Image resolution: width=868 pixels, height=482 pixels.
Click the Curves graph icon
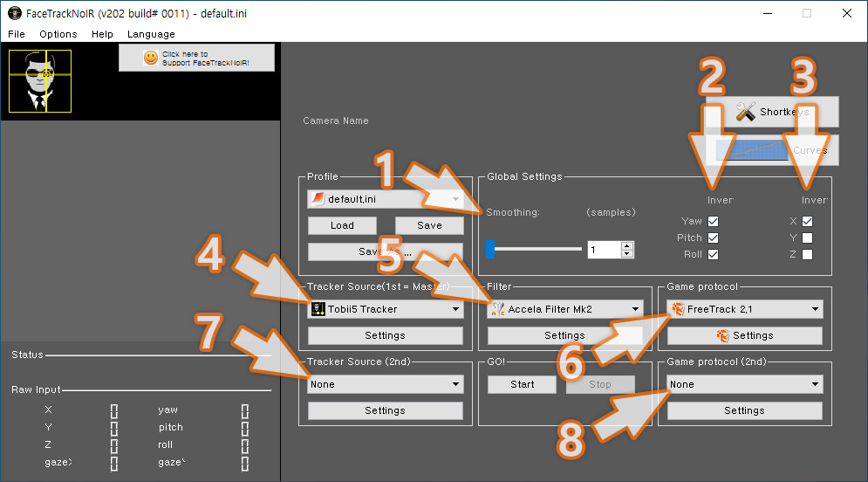tap(752, 150)
